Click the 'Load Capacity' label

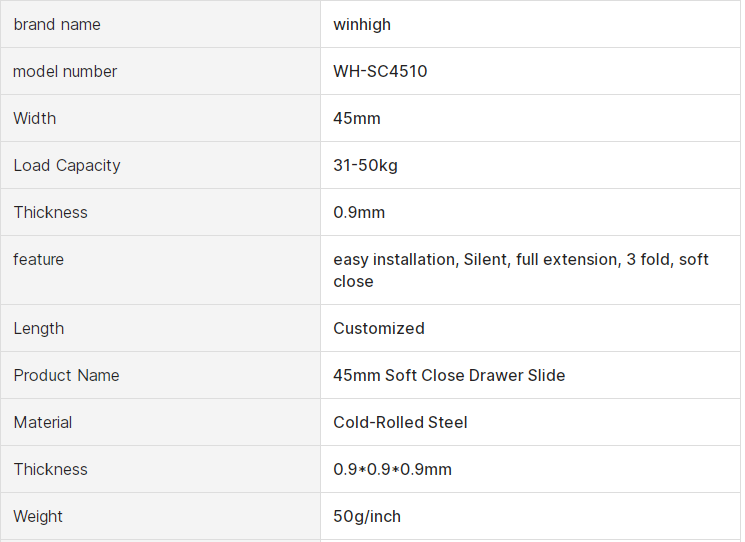click(67, 165)
